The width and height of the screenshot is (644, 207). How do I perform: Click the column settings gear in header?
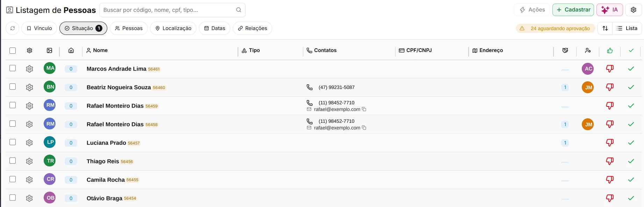click(x=29, y=51)
